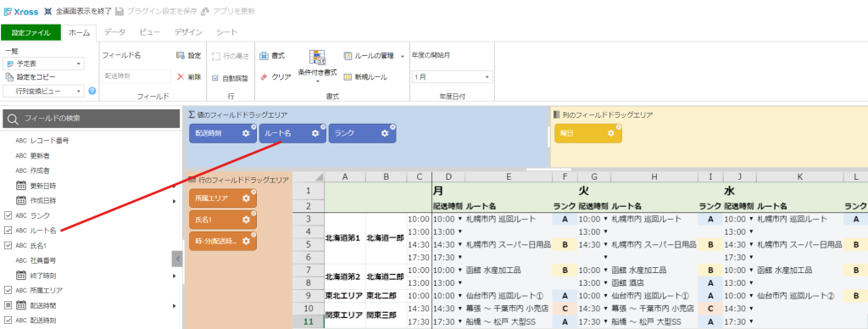Image resolution: width=868 pixels, height=329 pixels.
Task: Open the 設定ファイル green tab
Action: pos(31,33)
